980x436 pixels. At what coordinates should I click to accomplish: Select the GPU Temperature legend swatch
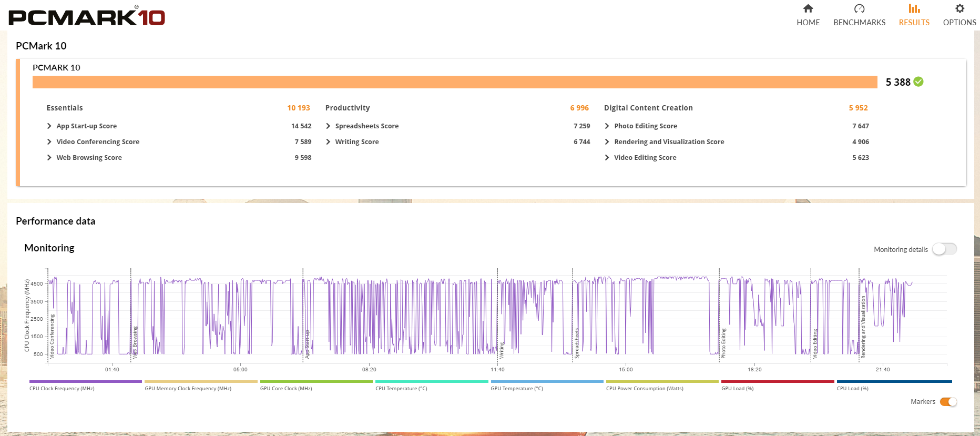point(547,382)
